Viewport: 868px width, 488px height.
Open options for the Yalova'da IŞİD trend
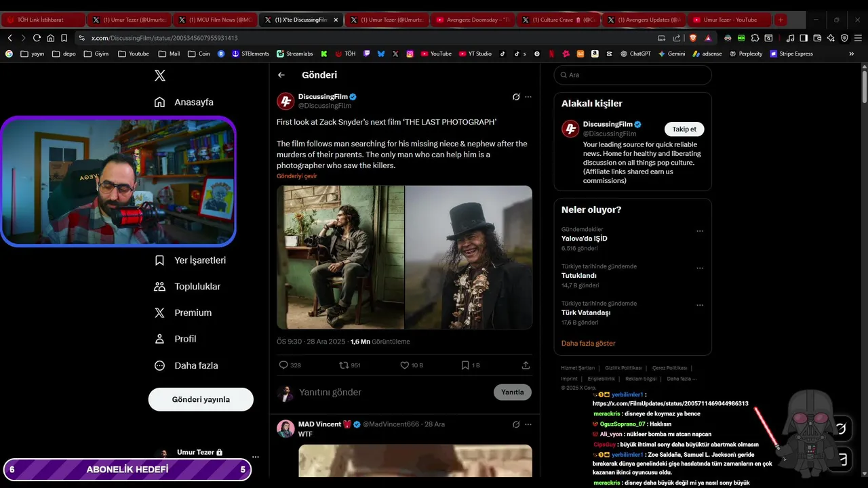tap(700, 231)
